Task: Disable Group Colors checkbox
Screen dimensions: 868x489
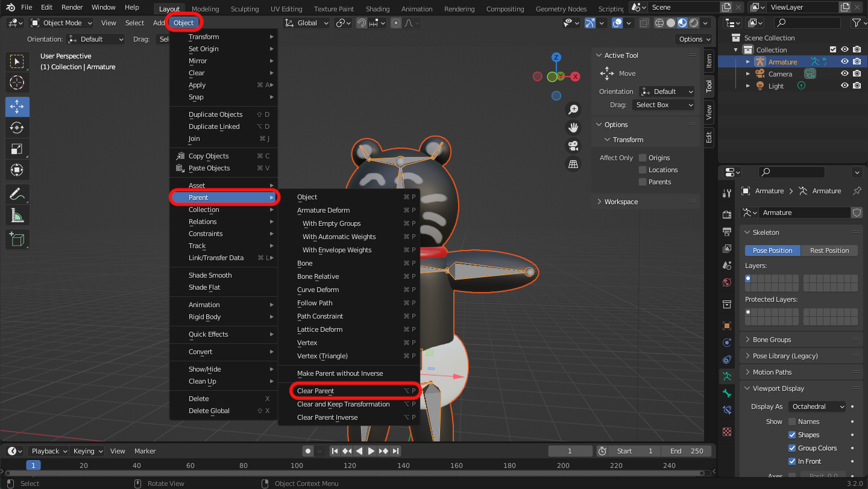Action: pyautogui.click(x=792, y=448)
